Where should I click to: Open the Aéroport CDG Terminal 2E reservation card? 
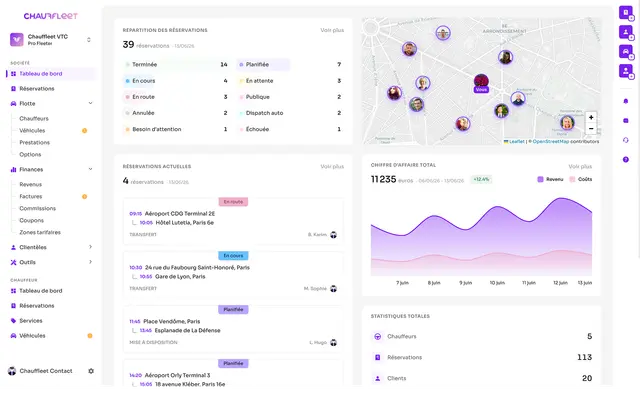(233, 222)
